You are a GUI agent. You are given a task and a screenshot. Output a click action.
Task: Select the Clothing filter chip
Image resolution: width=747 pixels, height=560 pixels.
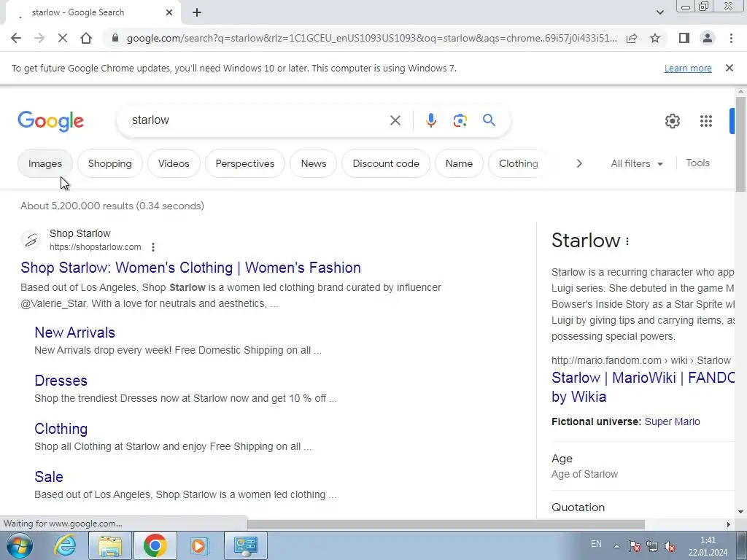[519, 163]
